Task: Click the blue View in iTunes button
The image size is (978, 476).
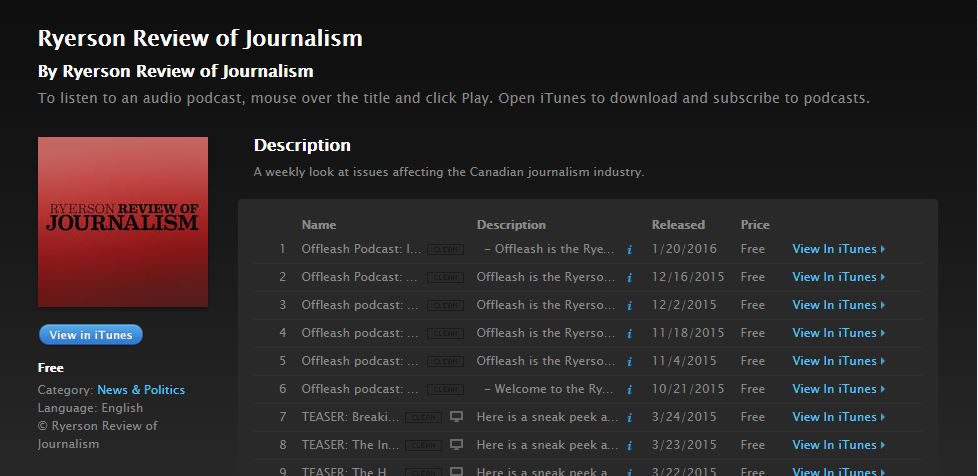Action: pos(91,335)
